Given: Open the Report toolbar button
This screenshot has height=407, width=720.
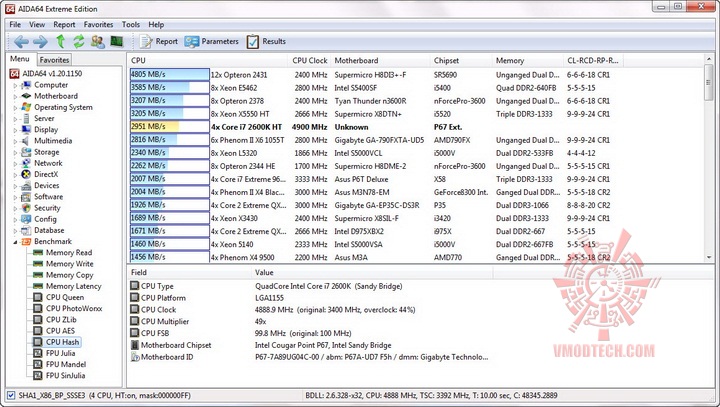Looking at the screenshot, I should [158, 41].
